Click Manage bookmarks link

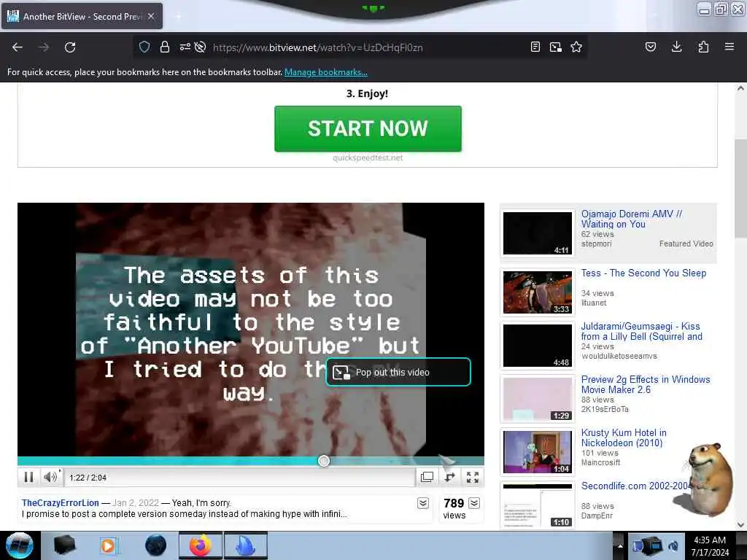click(x=326, y=72)
